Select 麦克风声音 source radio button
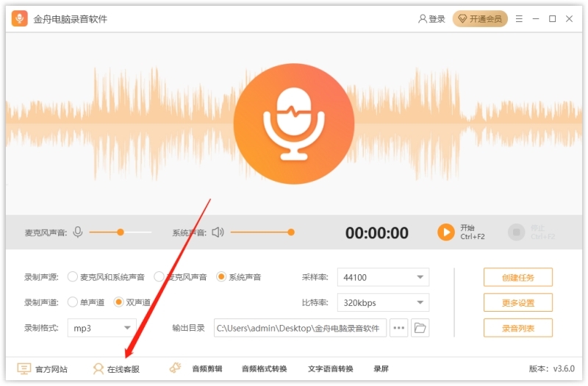Viewport: 588px width, 386px height. tap(159, 277)
